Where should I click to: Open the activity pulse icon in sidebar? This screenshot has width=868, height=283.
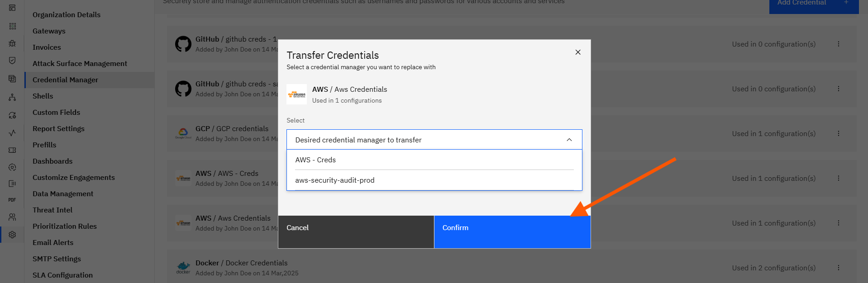(12, 133)
